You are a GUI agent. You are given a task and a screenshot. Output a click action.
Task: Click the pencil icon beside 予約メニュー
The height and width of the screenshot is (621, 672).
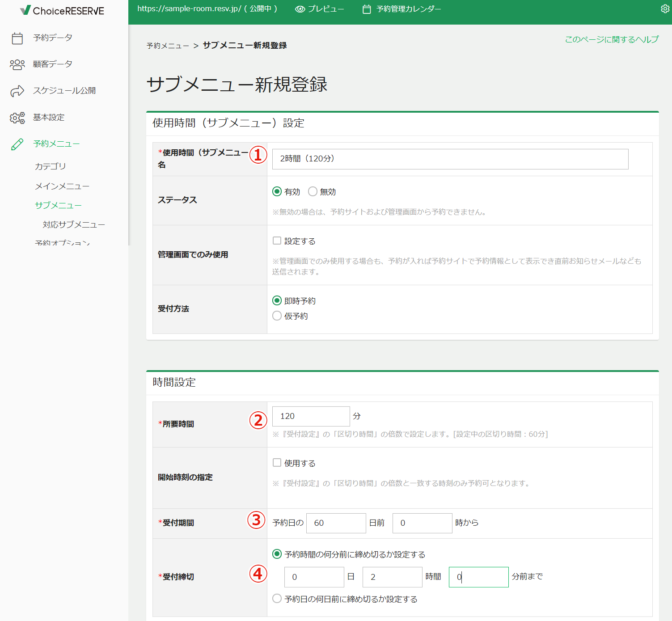pyautogui.click(x=17, y=144)
